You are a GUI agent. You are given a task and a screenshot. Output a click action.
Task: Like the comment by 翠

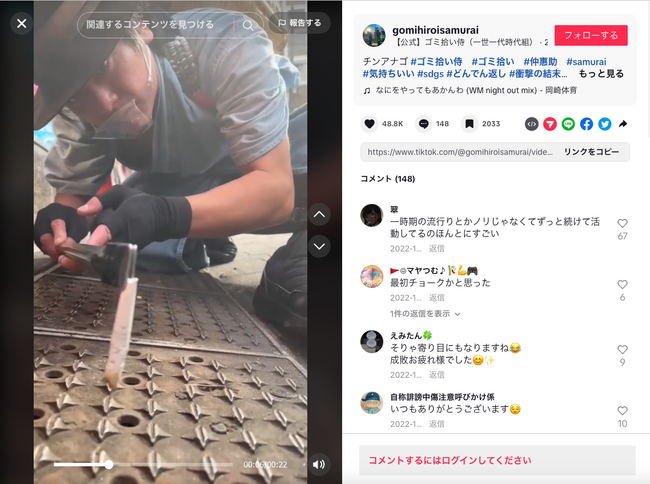pos(622,223)
